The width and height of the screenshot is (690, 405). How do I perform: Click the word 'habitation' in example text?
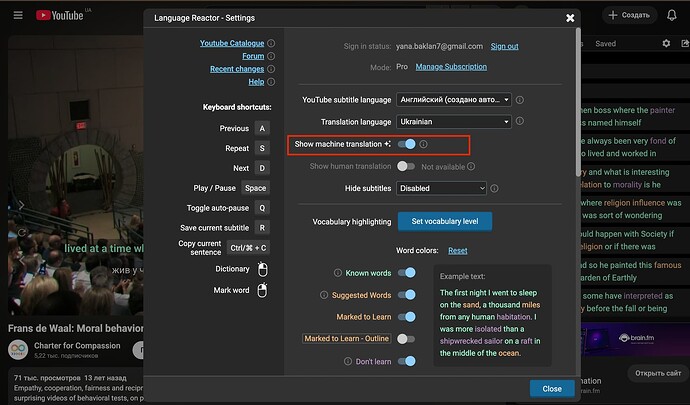pos(513,317)
